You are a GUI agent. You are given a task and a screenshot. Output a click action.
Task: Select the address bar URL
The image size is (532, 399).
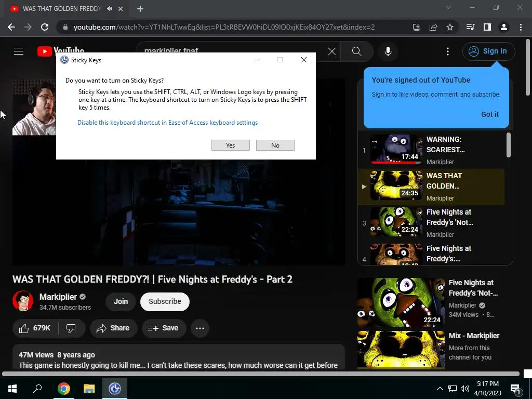pos(224,27)
